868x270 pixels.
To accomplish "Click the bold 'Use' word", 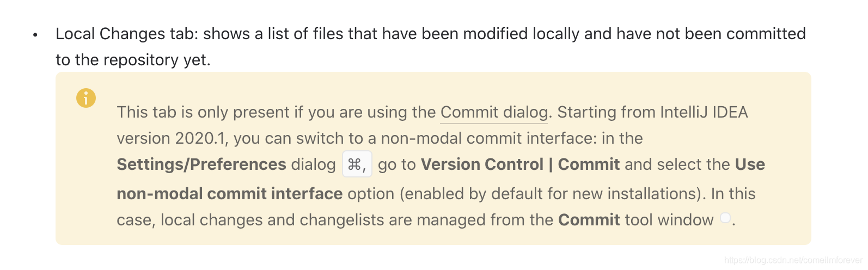I will click(750, 164).
